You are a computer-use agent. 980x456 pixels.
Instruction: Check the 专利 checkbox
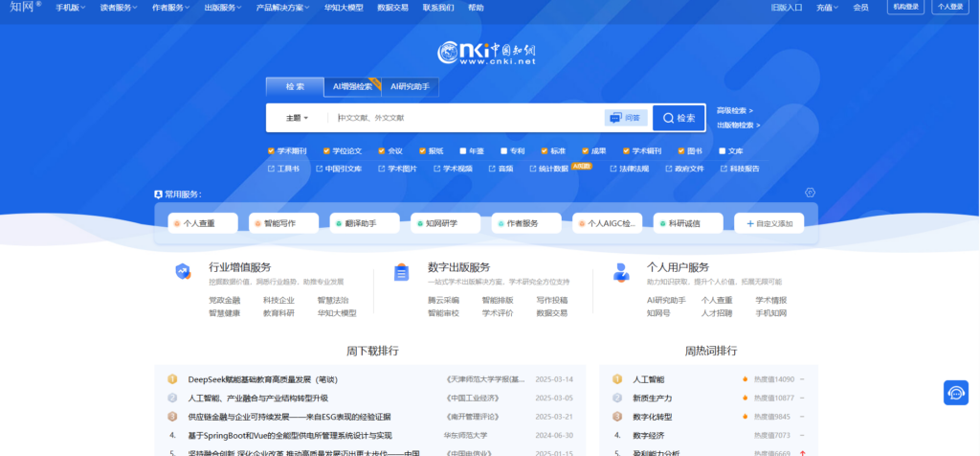coord(503,150)
